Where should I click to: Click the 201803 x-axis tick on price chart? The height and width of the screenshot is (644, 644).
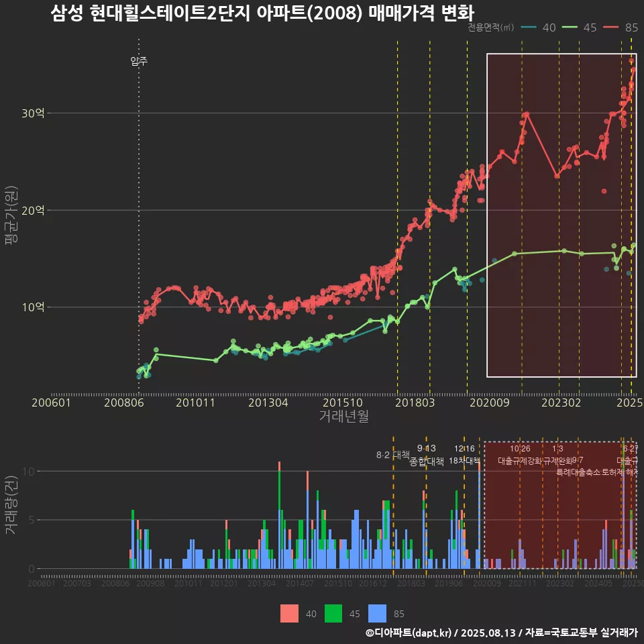[415, 402]
